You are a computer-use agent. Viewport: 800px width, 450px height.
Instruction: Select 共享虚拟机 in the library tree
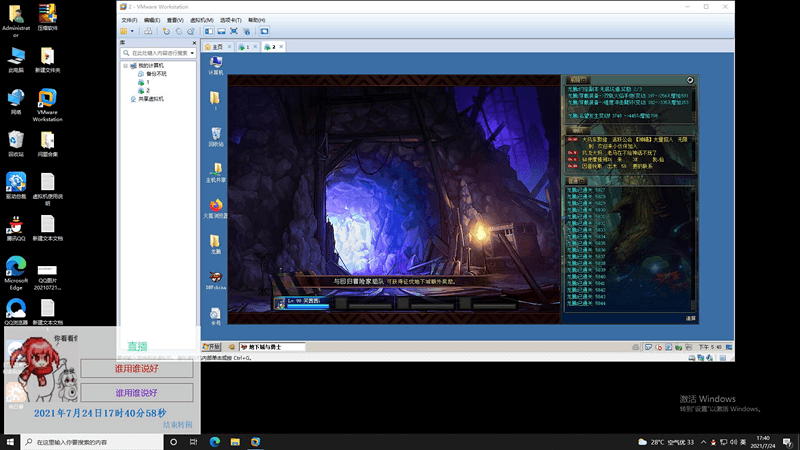[147, 98]
